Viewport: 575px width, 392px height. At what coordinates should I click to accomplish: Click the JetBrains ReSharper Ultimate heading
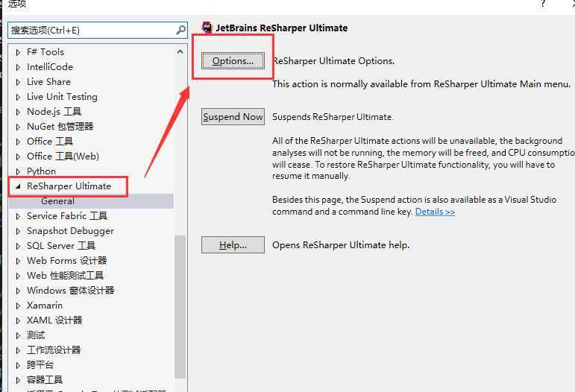coord(282,28)
